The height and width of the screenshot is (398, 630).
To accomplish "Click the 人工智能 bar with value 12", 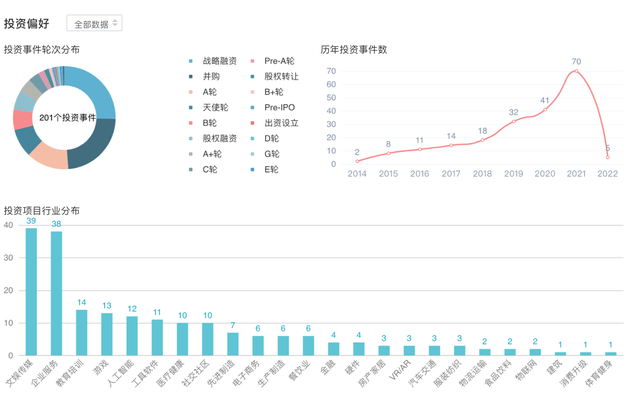I will click(x=132, y=336).
